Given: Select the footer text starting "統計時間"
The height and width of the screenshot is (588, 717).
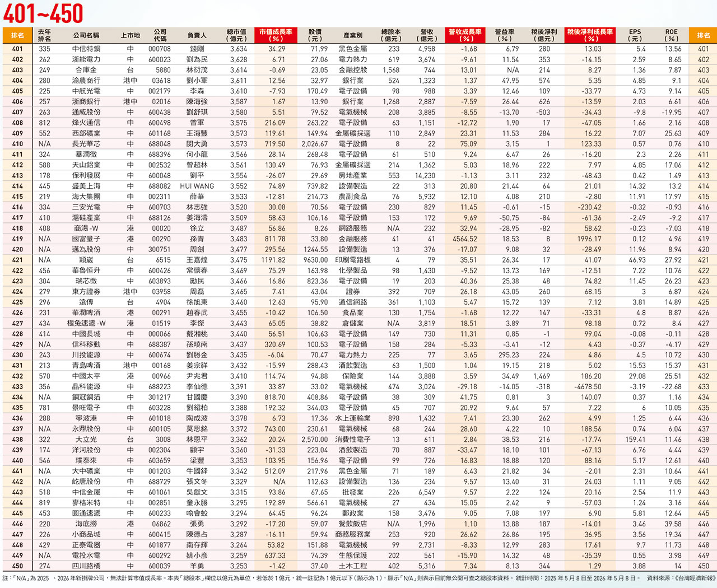Looking at the screenshot, I should (578, 578).
